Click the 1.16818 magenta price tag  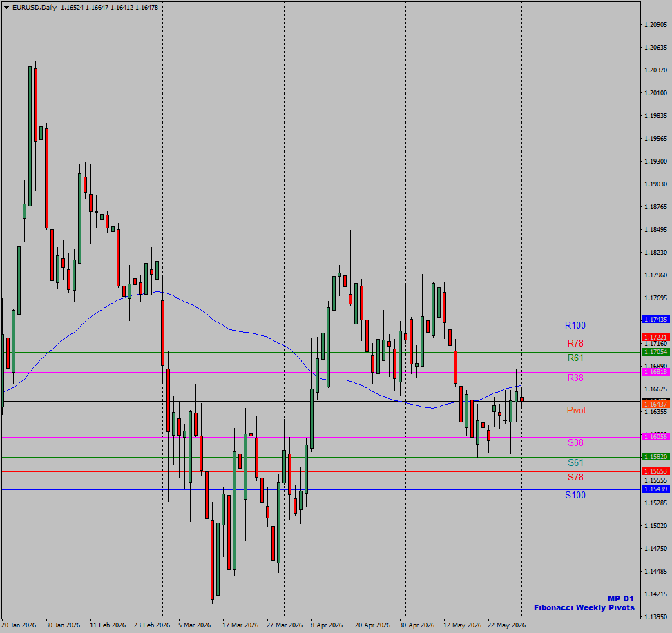point(655,372)
